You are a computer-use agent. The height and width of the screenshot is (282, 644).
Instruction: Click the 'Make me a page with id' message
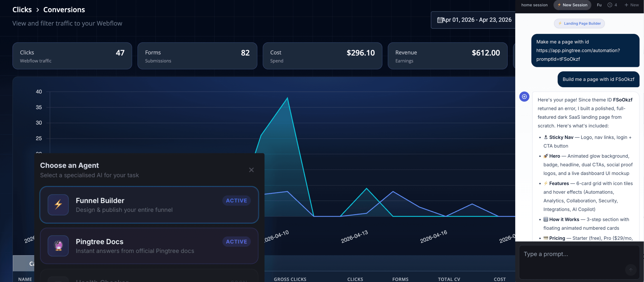(585, 51)
